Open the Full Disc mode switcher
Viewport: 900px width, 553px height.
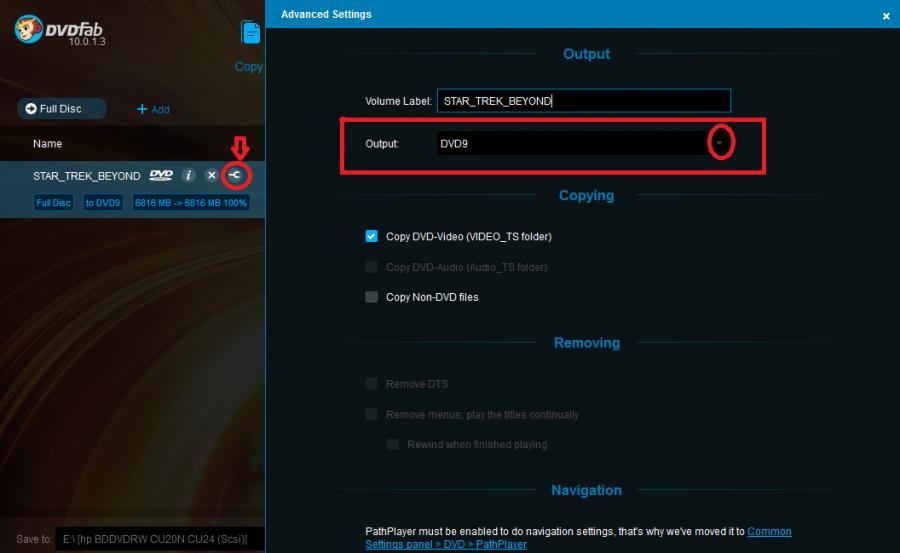(x=61, y=109)
